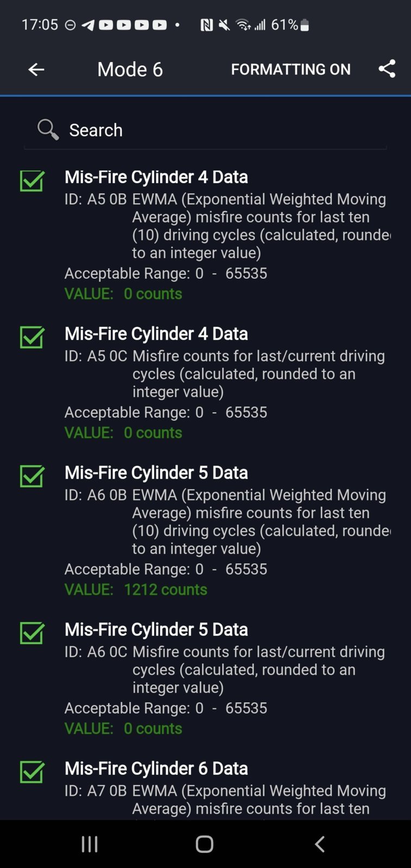The height and width of the screenshot is (868, 411).
Task: Toggle checkbox for Cylinder 4 A5 0C
Action: click(32, 337)
